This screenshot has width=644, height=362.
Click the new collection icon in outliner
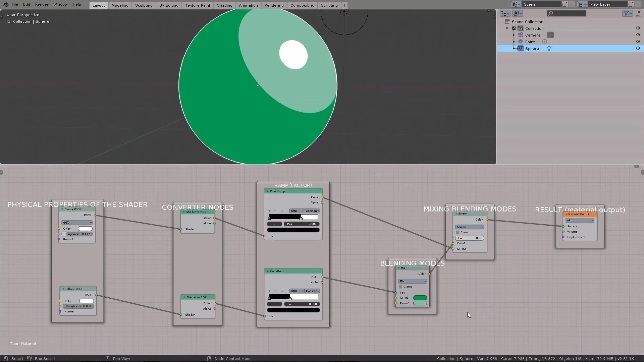(x=638, y=13)
